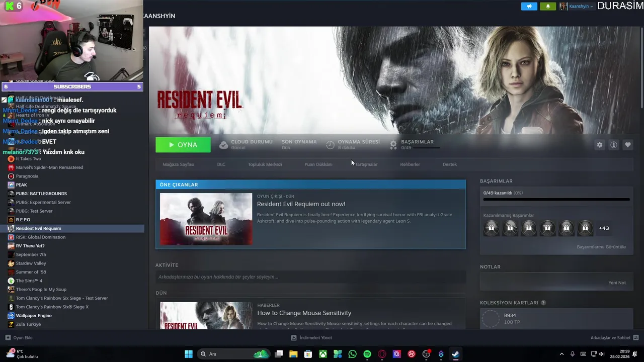
Task: Click the featured Resident Evil news thumbnail
Action: coord(206,219)
